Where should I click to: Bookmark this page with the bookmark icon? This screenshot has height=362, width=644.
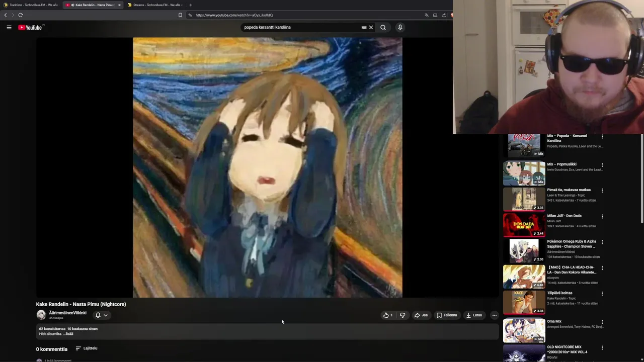click(x=180, y=15)
